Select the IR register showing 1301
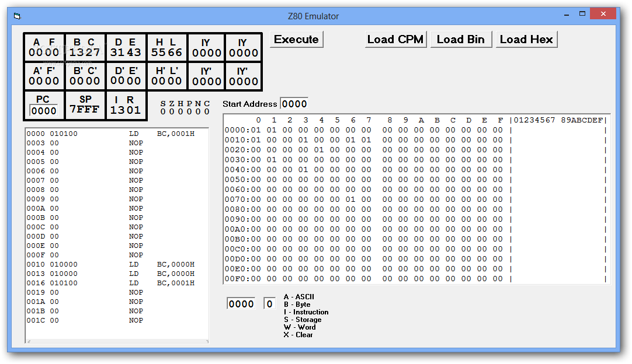This screenshot has height=364, width=632. click(126, 104)
